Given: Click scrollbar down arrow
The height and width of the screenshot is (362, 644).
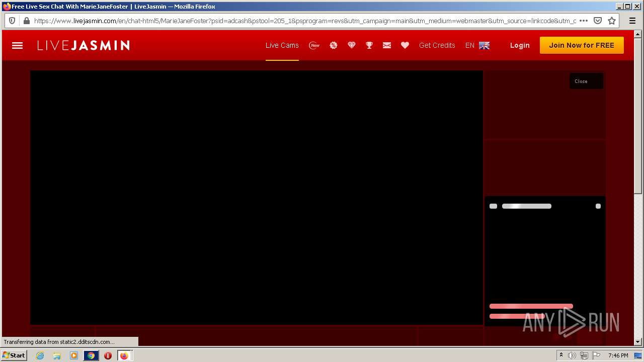Looking at the screenshot, I should click(x=638, y=342).
